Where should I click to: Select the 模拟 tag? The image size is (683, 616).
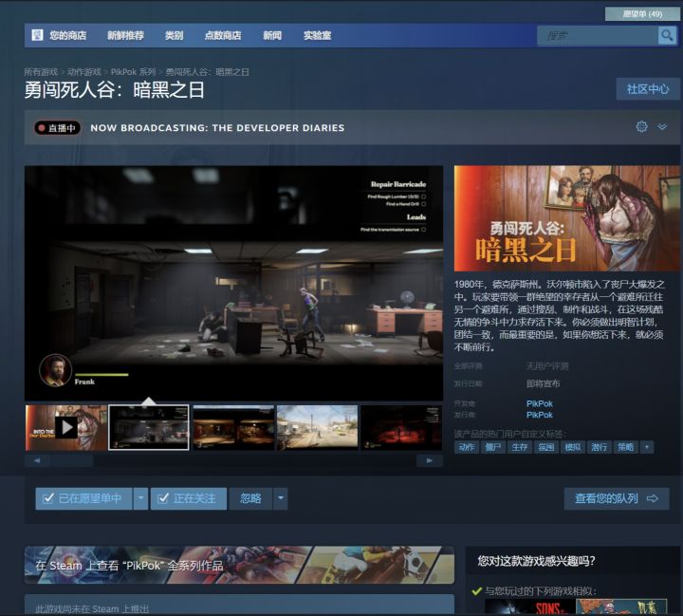572,447
